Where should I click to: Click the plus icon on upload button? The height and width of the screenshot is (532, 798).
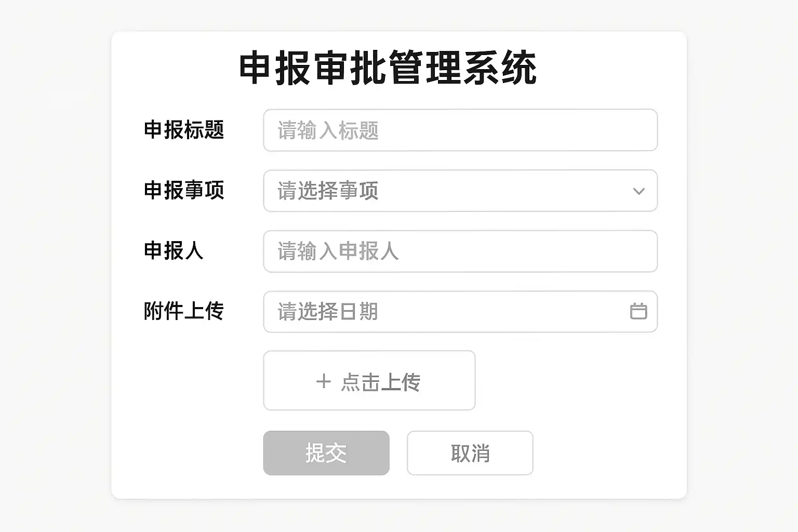(323, 381)
